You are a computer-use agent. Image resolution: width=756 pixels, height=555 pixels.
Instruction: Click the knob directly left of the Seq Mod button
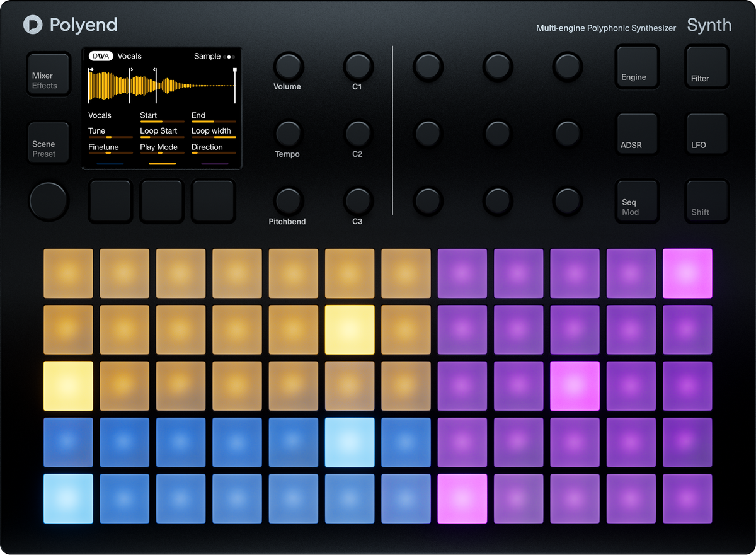click(567, 201)
